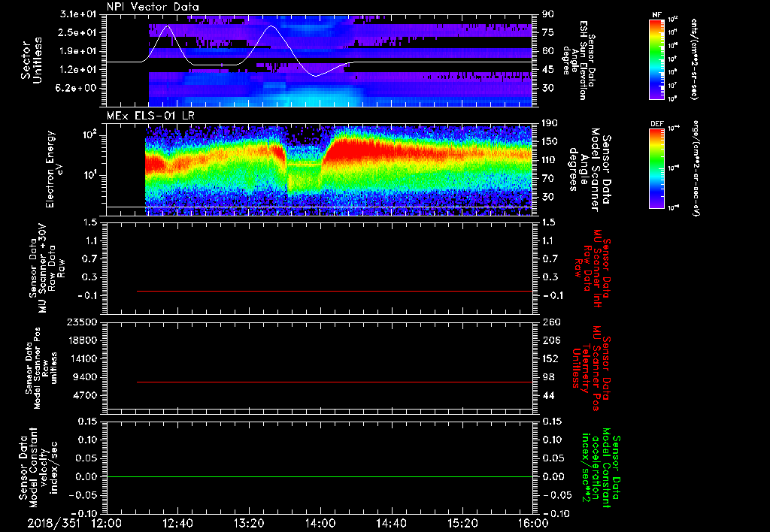Click the '18800' scanner position tick value
770x532 pixels.
82,340
